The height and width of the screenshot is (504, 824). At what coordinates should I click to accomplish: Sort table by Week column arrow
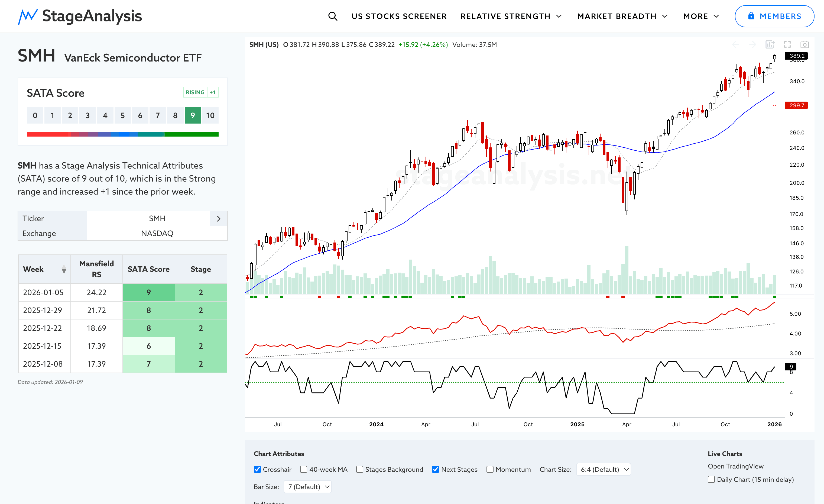(x=64, y=269)
